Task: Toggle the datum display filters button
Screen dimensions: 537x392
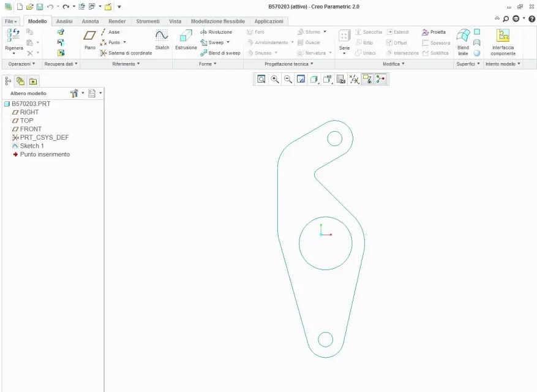Action: tap(354, 79)
